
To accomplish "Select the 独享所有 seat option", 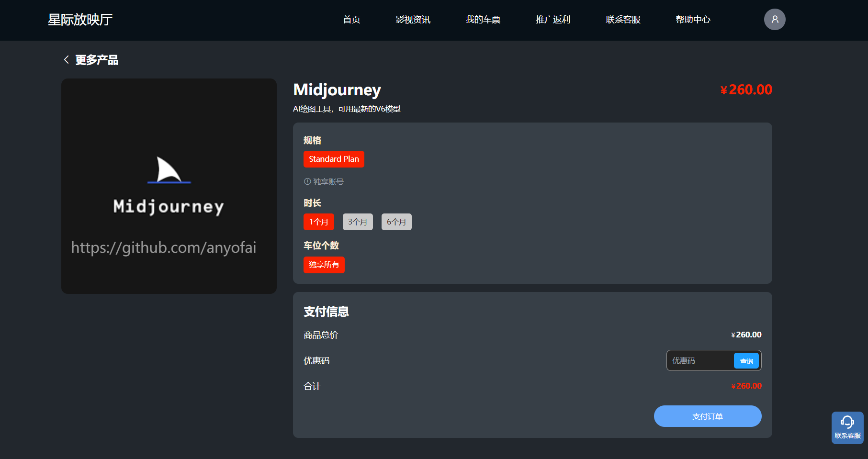I will coord(324,265).
